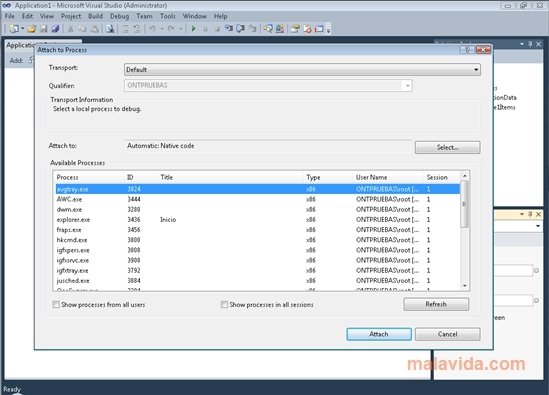Image resolution: width=549 pixels, height=395 pixels.
Task: Open upper right panel window position menu
Action: click(x=522, y=44)
